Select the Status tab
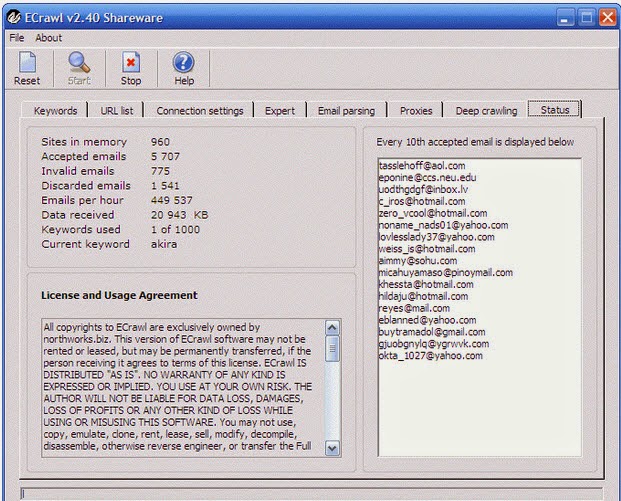This screenshot has height=501, width=621. pos(554,109)
